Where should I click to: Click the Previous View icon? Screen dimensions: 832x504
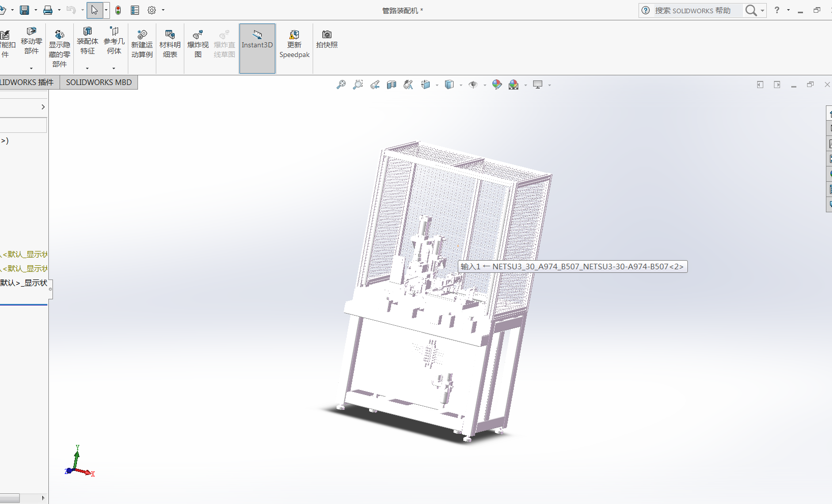pyautogui.click(x=375, y=85)
